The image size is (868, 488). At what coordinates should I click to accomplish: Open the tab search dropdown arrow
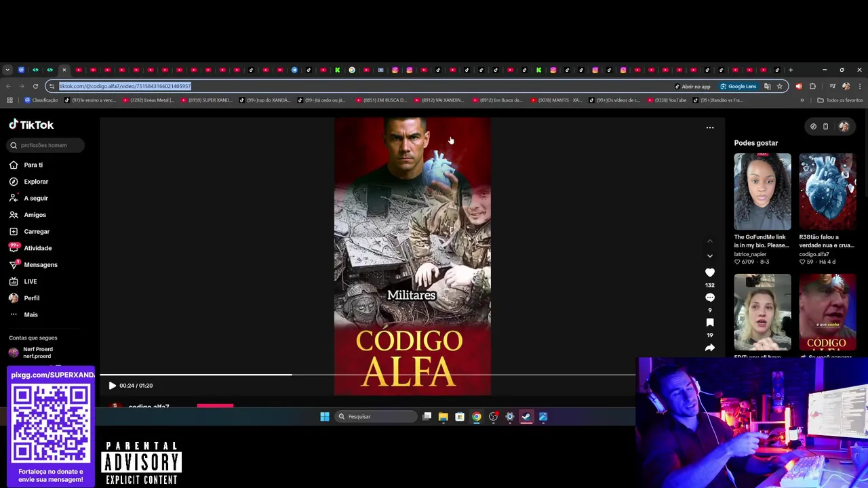[x=7, y=70]
